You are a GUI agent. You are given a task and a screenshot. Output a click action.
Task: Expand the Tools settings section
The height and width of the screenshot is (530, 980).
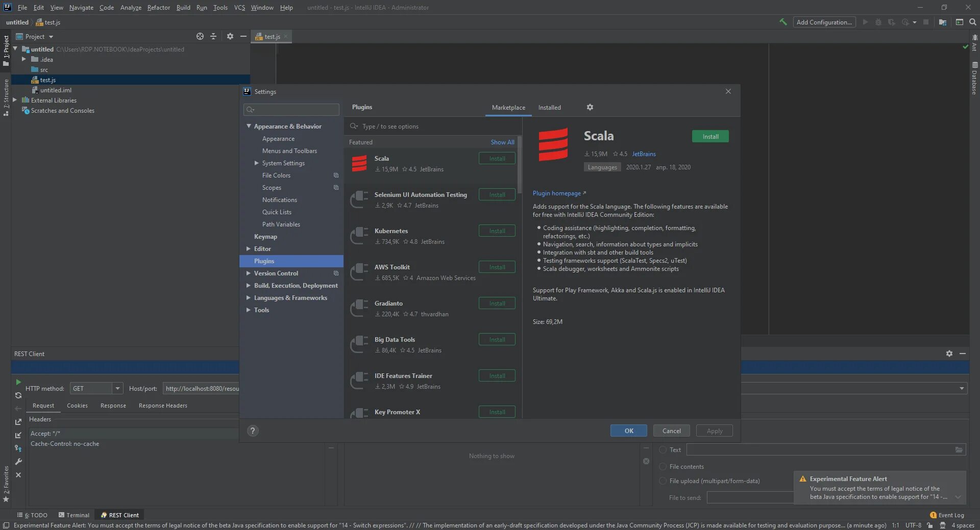point(249,310)
